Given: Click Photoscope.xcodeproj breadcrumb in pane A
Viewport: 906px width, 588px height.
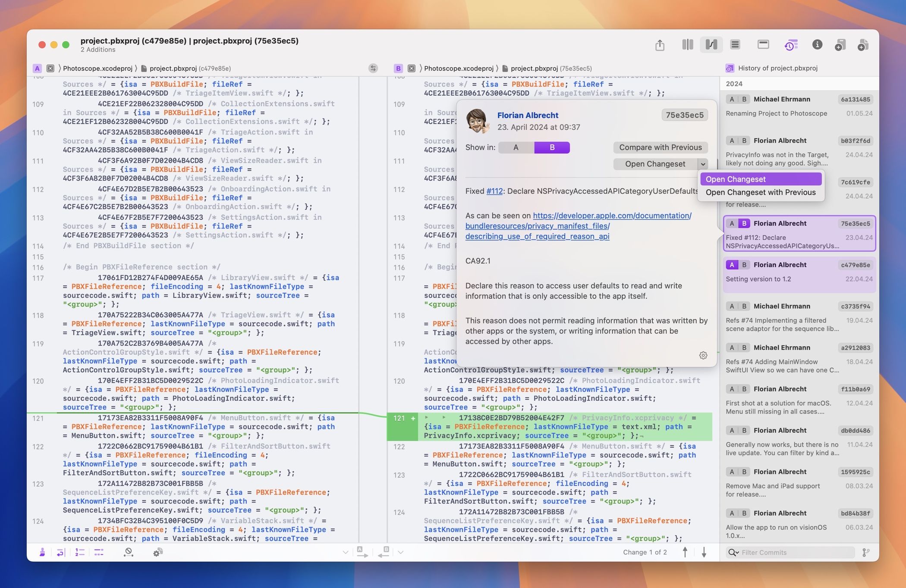Looking at the screenshot, I should pyautogui.click(x=98, y=68).
